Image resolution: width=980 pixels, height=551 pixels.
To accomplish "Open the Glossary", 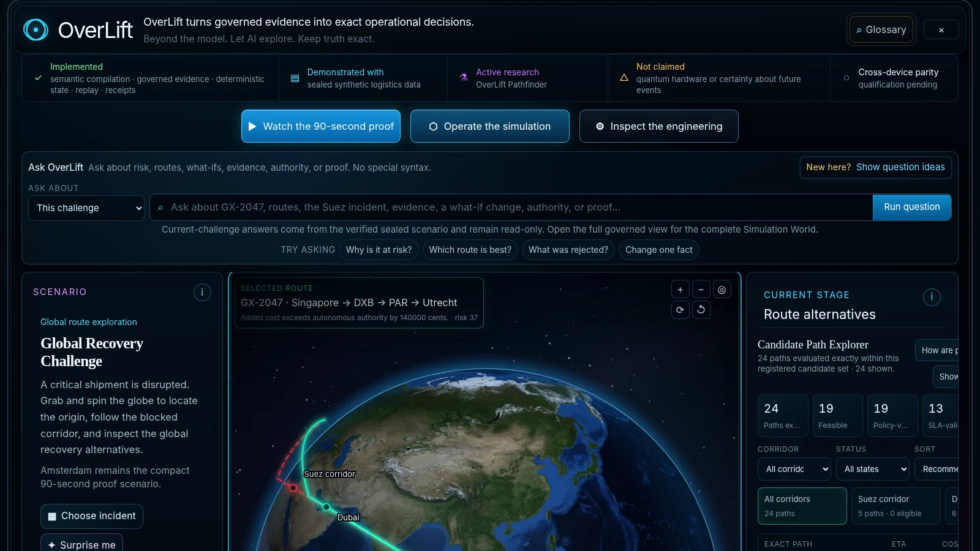I will click(881, 29).
